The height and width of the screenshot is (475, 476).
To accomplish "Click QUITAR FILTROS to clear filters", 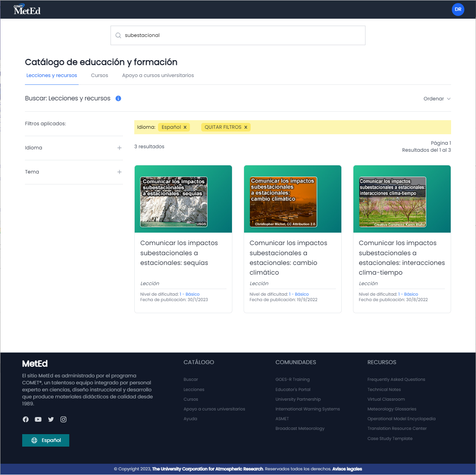I will tap(226, 127).
